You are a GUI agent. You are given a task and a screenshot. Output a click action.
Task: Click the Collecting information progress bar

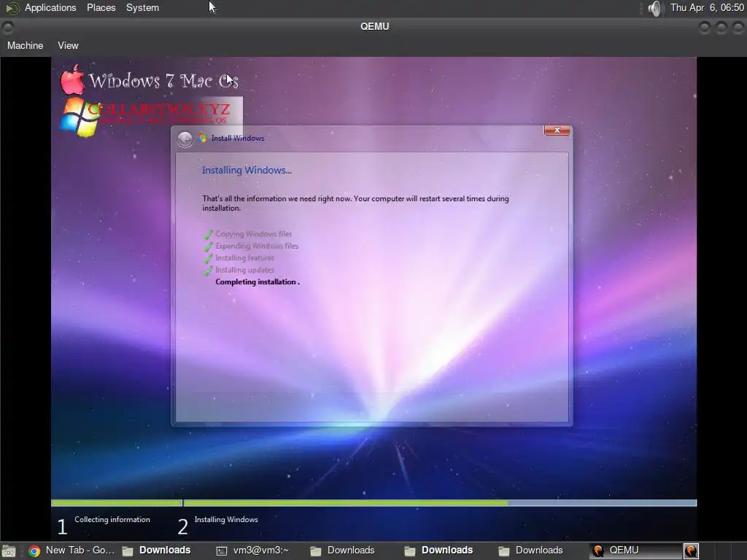[x=116, y=503]
